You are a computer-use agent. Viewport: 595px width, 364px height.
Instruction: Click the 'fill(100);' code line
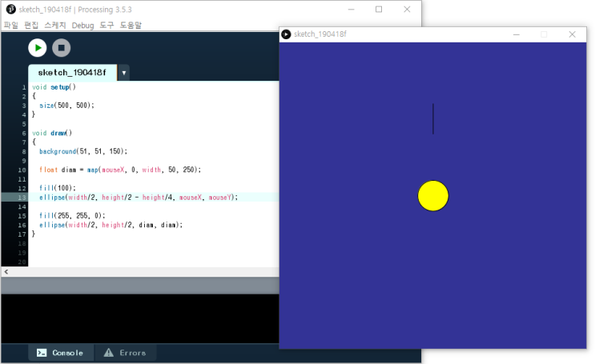(58, 188)
